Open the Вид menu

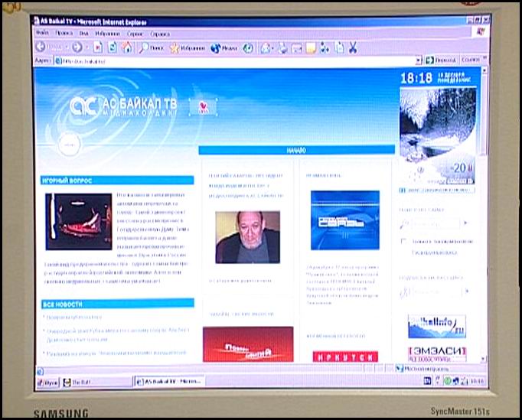coord(83,34)
